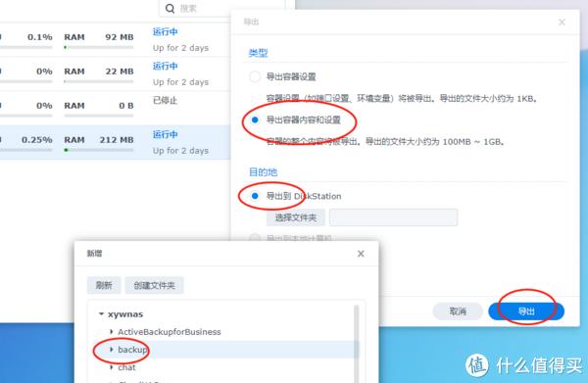Select the export to local computer radio
The image size is (588, 383).
255,238
